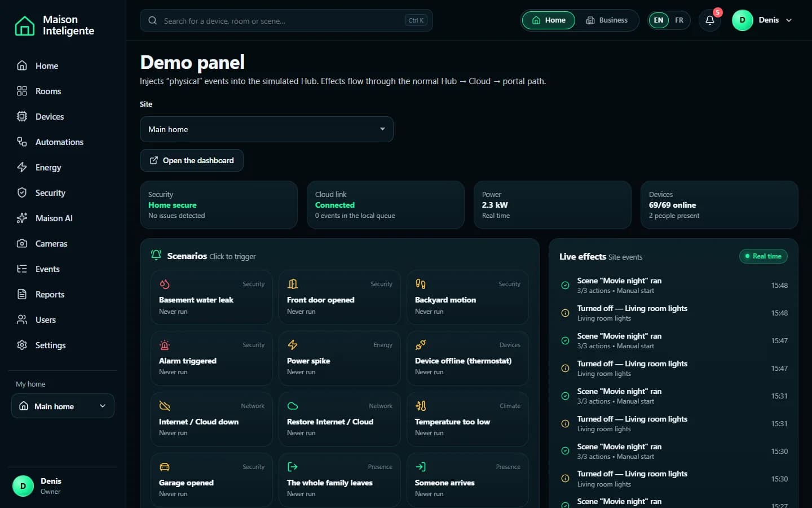
Task: Trigger the Restore Internet / Cloud scenario
Action: tap(339, 419)
